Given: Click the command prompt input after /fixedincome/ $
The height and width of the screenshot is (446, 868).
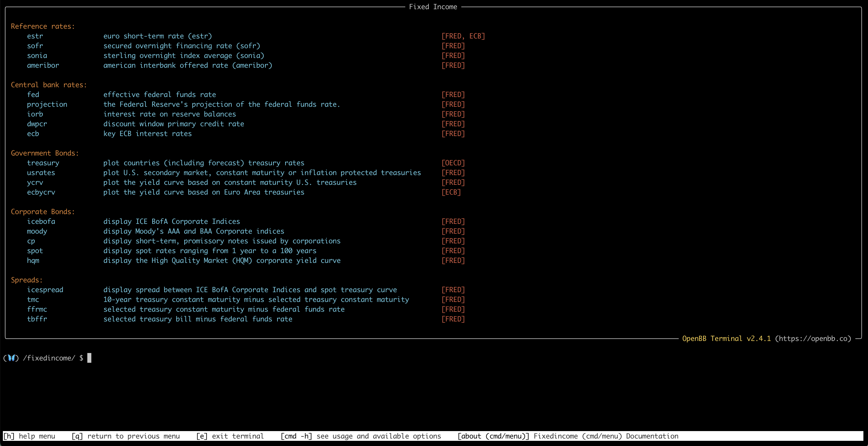Looking at the screenshot, I should coord(89,358).
